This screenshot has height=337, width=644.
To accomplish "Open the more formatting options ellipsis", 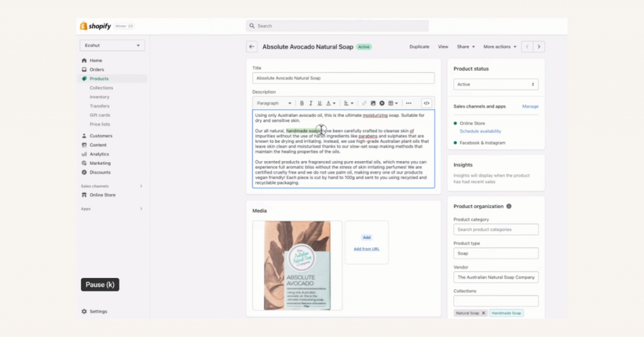I will [x=409, y=104].
